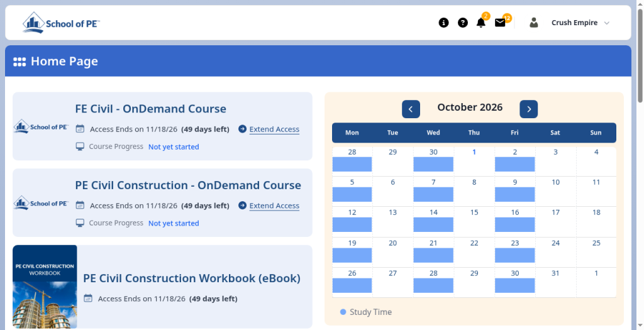Click the Mon column header
This screenshot has height=330, width=644.
[x=352, y=133]
